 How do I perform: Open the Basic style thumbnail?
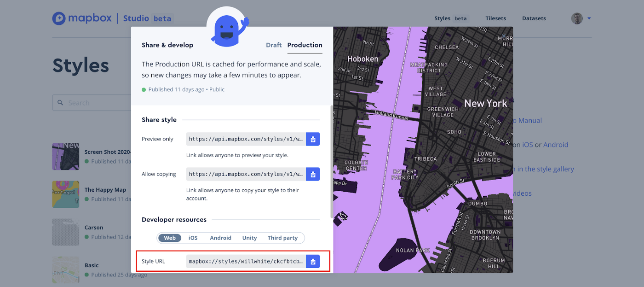(x=65, y=269)
